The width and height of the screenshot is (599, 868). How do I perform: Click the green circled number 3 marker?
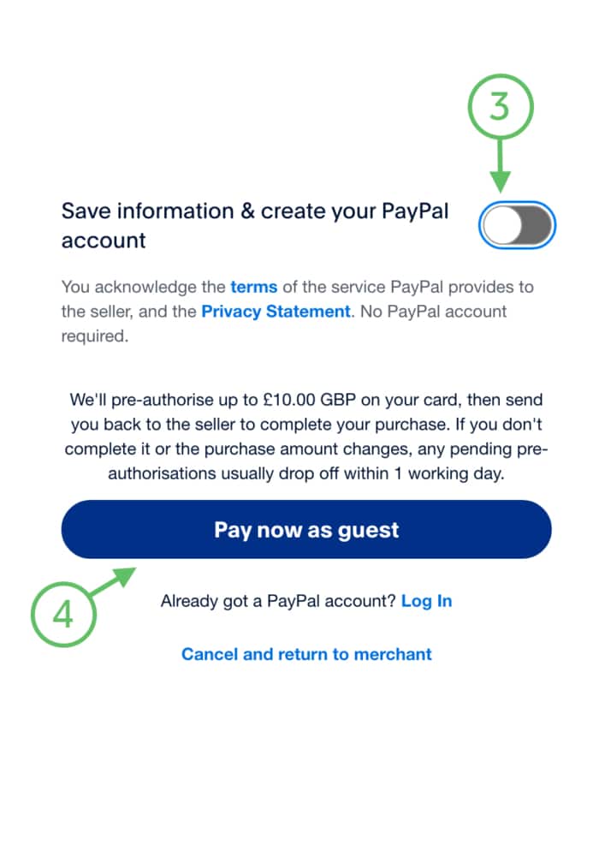coord(500,109)
